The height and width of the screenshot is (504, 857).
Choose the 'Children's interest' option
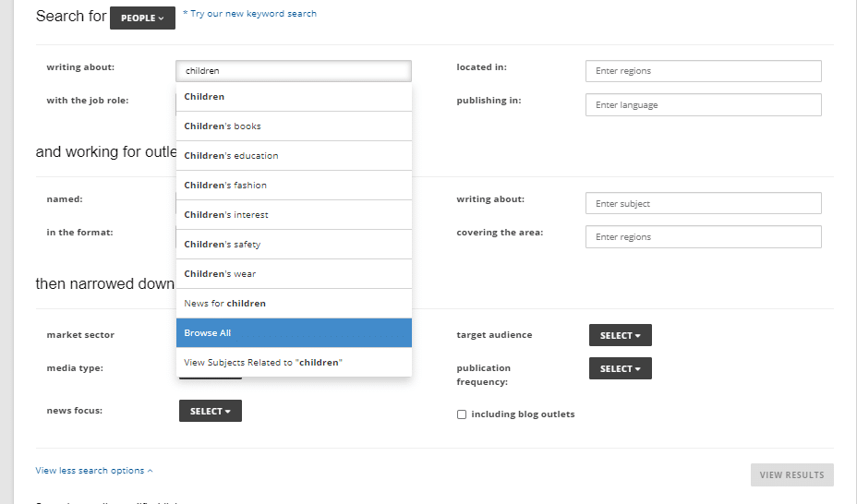pos(293,215)
